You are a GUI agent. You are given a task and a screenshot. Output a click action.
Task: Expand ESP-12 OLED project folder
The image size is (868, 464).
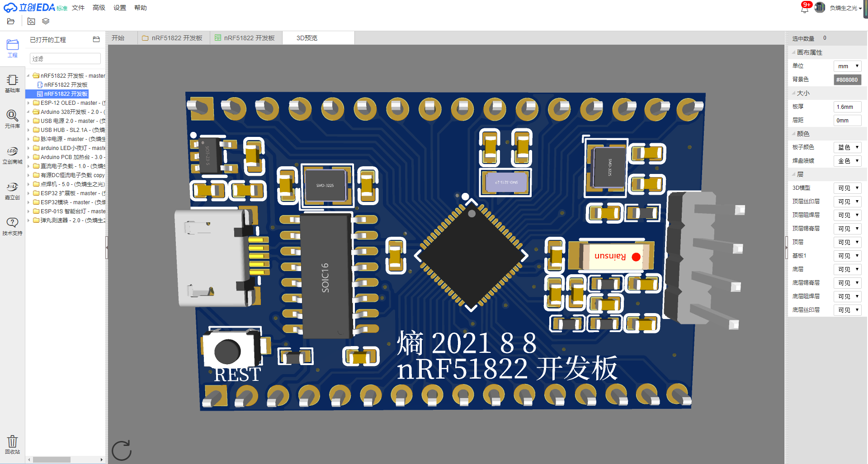[28, 103]
